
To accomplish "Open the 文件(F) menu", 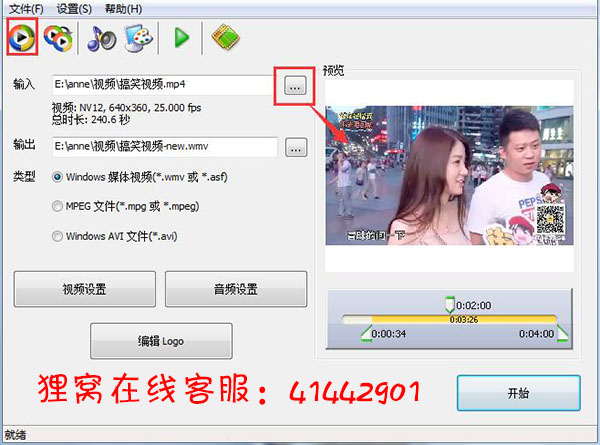I will tap(26, 8).
